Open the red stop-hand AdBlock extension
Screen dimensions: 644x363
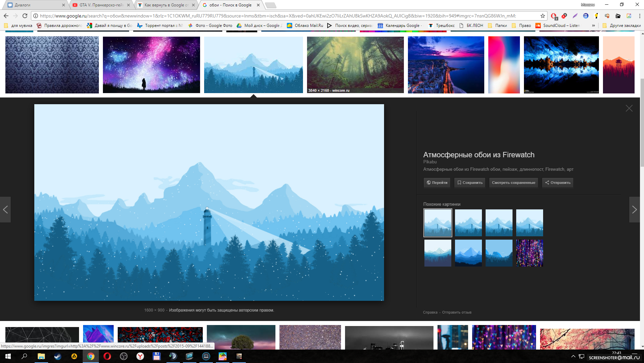(x=554, y=16)
